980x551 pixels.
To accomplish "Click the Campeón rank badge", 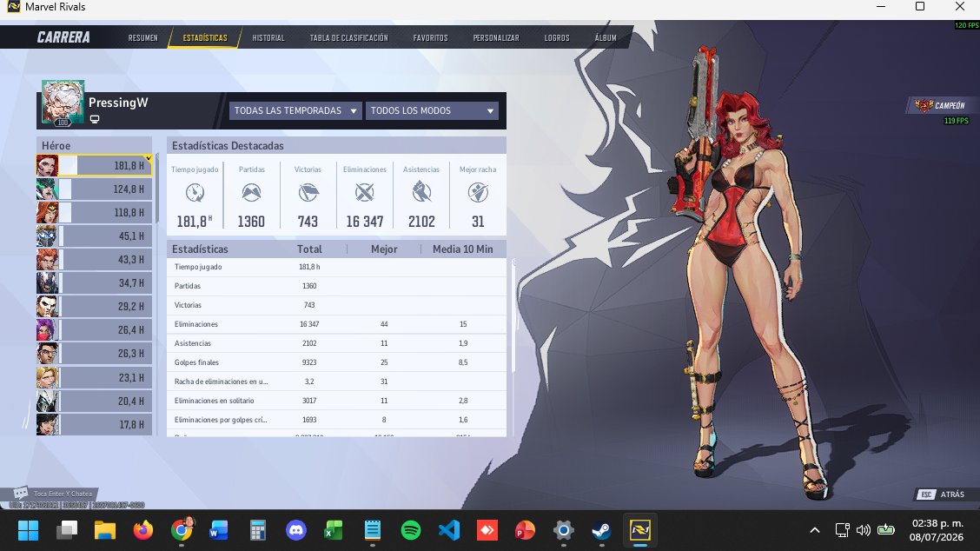I will tap(941, 105).
